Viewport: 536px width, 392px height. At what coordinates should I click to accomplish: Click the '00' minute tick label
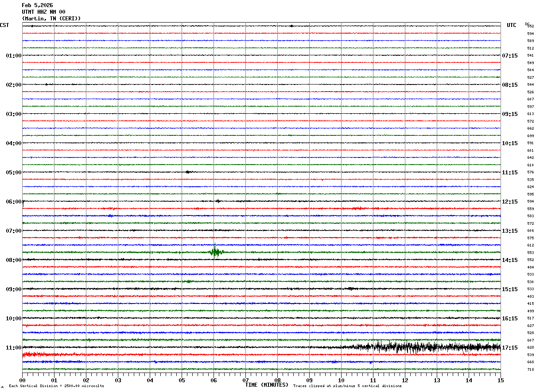[x=22, y=380]
